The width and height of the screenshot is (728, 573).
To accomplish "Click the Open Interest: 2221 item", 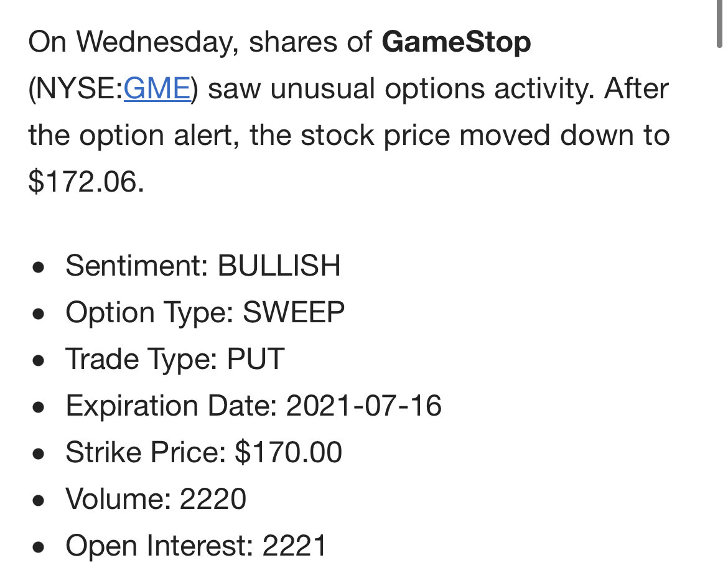I will click(196, 545).
